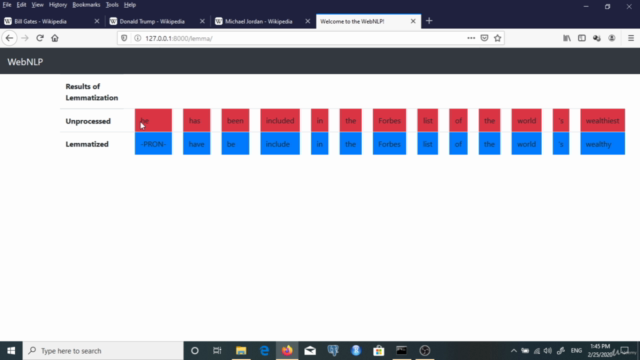Viewport: 640px width, 360px height.
Task: Click the blue 'wealthy' lemma
Action: point(602,144)
